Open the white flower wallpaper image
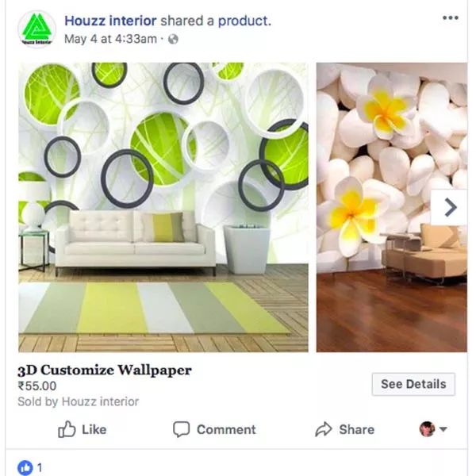 pos(392,207)
